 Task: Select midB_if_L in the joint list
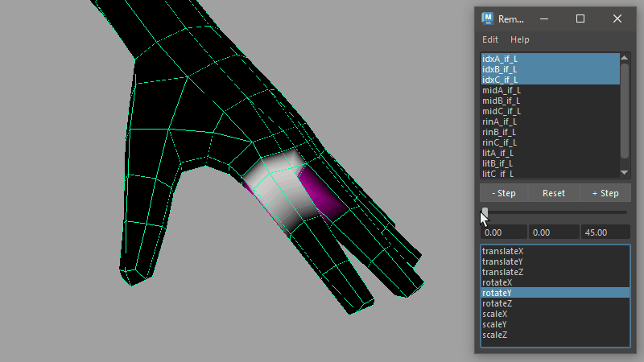click(502, 101)
